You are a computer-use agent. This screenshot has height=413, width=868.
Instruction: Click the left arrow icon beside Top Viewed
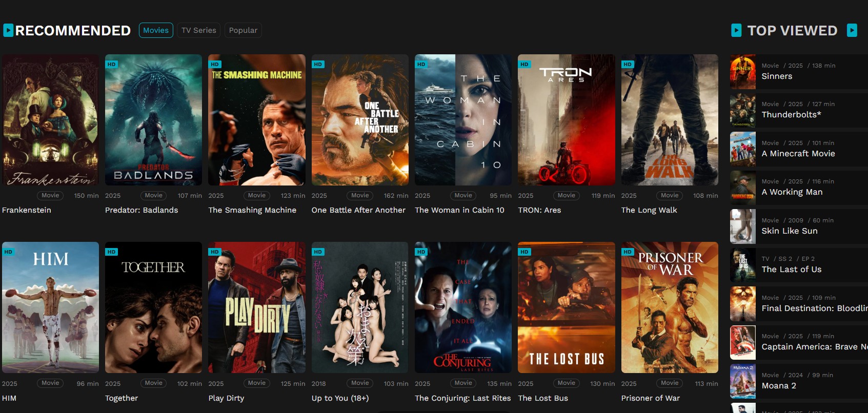click(736, 31)
